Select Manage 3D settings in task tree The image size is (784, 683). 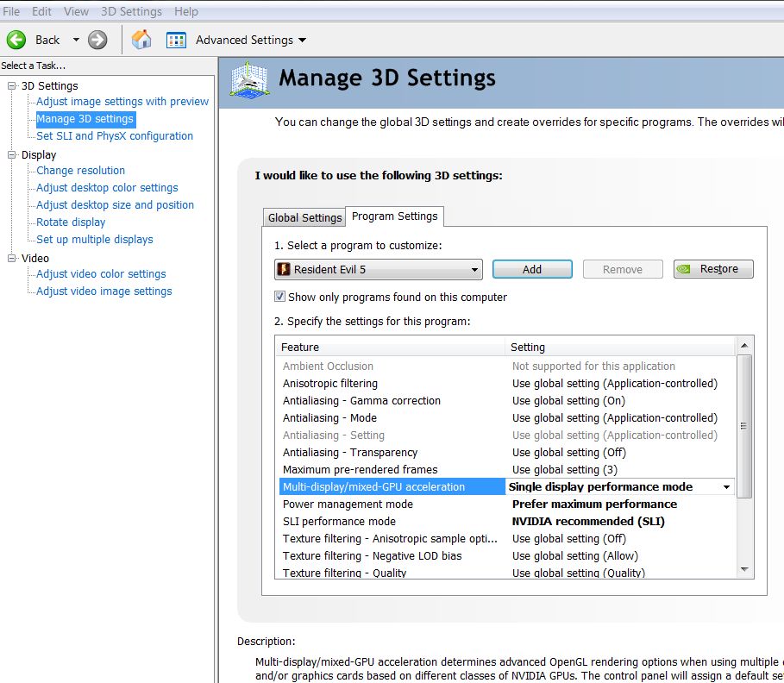(85, 119)
